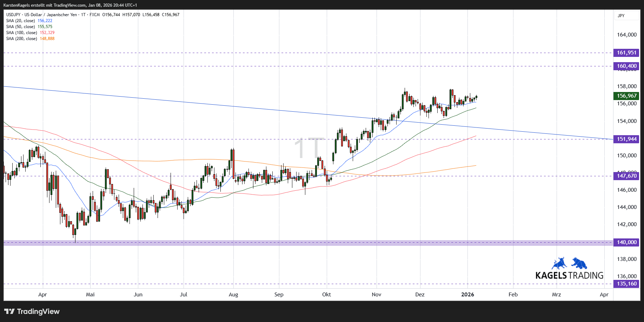This screenshot has width=644, height=322.
Task: Toggle the SMA (50, close) indicator legend
Action: 20,27
